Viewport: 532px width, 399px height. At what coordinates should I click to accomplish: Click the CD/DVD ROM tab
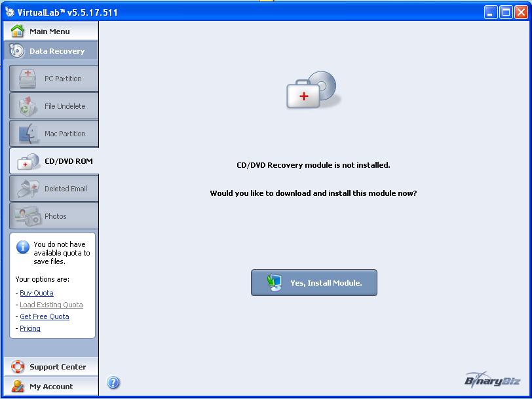pos(54,161)
